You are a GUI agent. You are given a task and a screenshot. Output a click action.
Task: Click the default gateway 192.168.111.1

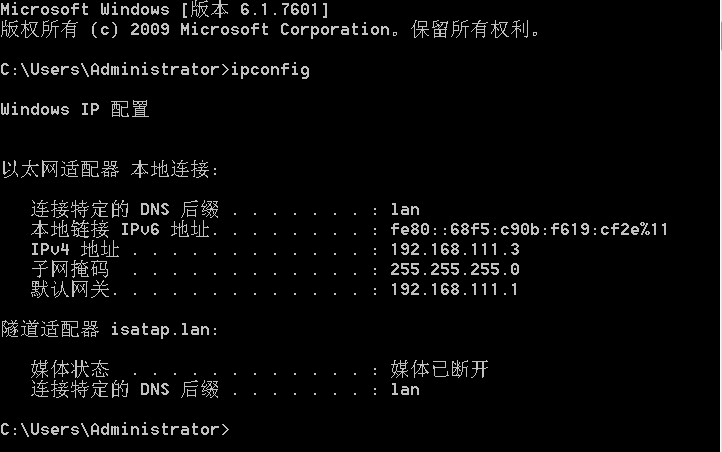coord(454,290)
